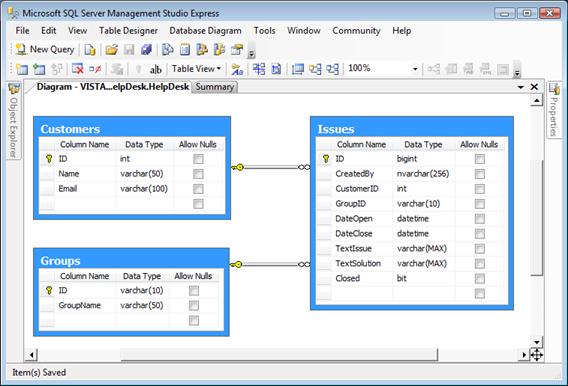
Task: Click the vertical scrollbar down arrow
Action: [536, 342]
